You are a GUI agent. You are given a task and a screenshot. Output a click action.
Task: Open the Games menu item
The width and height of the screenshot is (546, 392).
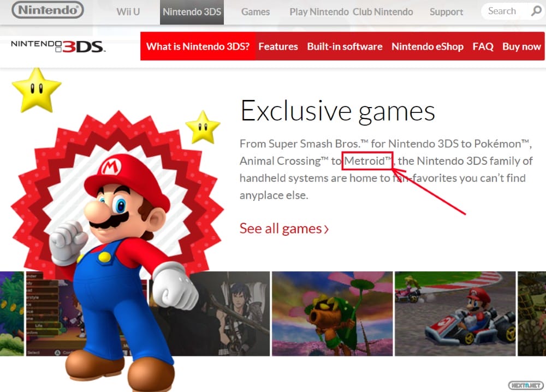tap(255, 12)
